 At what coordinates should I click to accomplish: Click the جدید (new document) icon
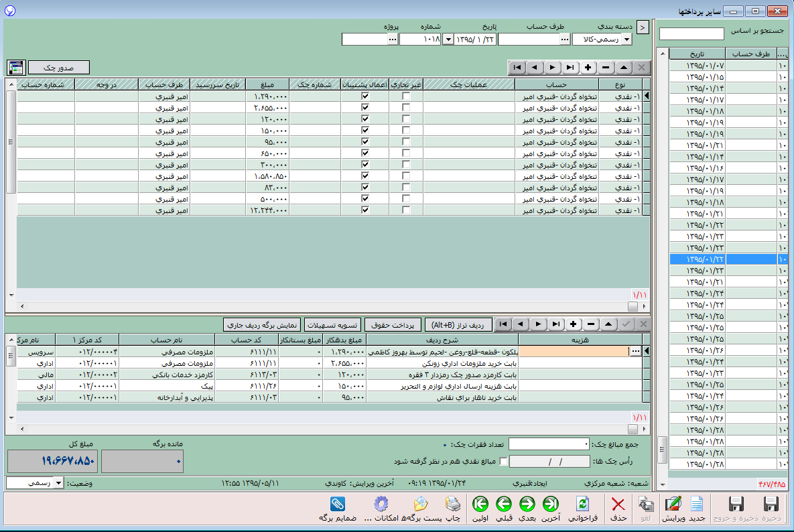(x=698, y=504)
